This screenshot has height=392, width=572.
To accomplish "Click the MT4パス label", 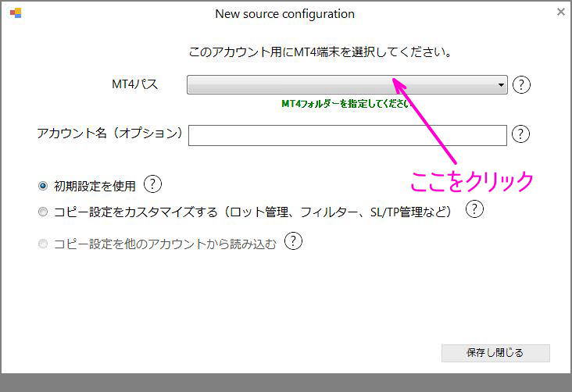I will click(x=135, y=84).
